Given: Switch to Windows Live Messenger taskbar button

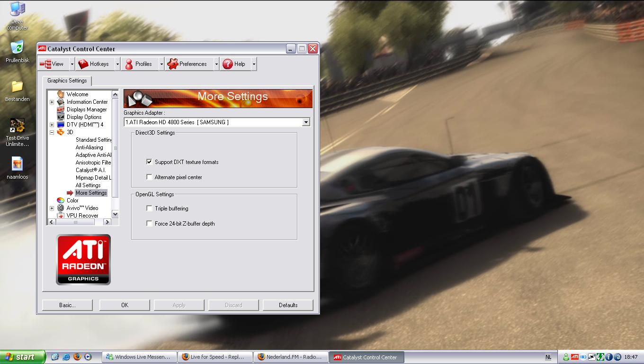Looking at the screenshot, I should [140, 357].
